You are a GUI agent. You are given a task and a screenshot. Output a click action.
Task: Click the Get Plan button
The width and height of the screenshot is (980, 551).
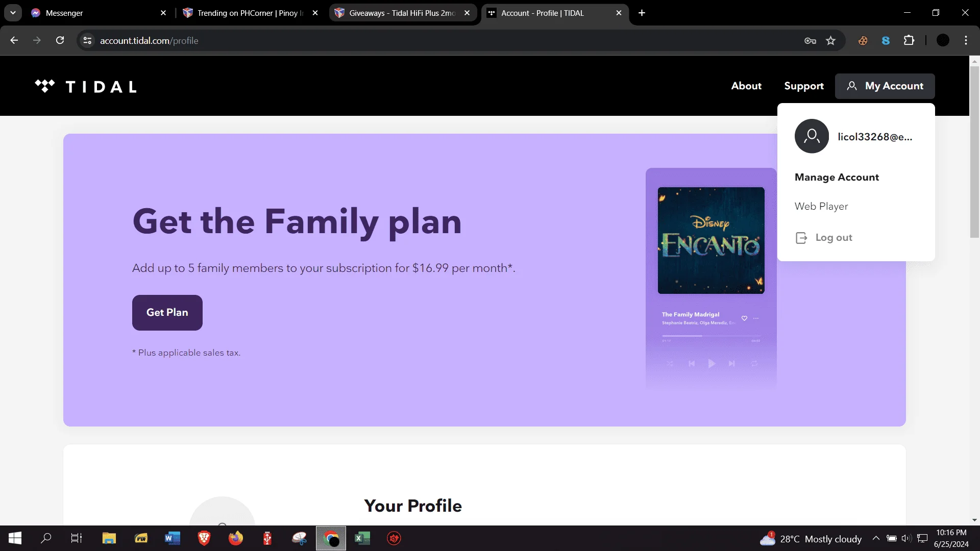[x=167, y=313]
